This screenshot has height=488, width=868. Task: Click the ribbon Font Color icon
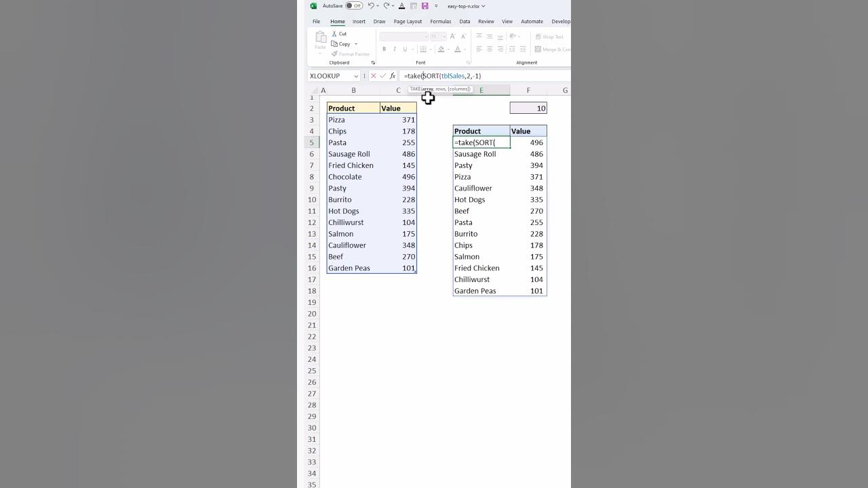click(458, 49)
